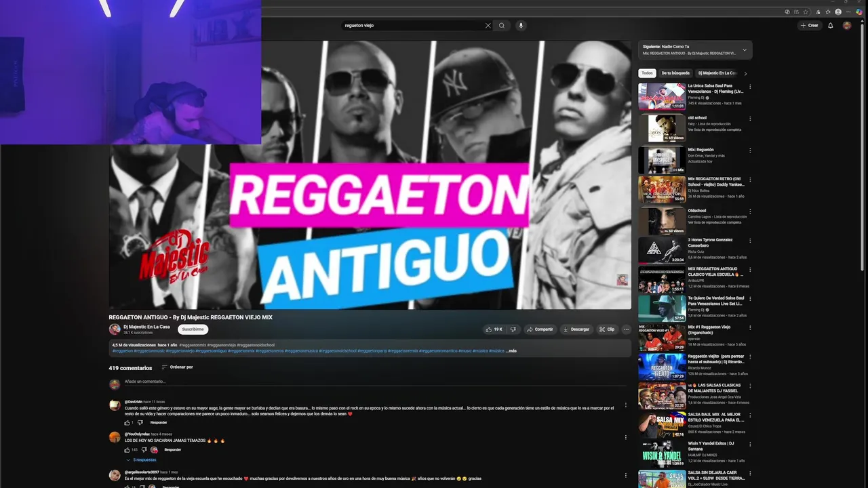Dislike the video with the thumbs-down button
Image resolution: width=868 pixels, height=488 pixels.
pos(513,329)
